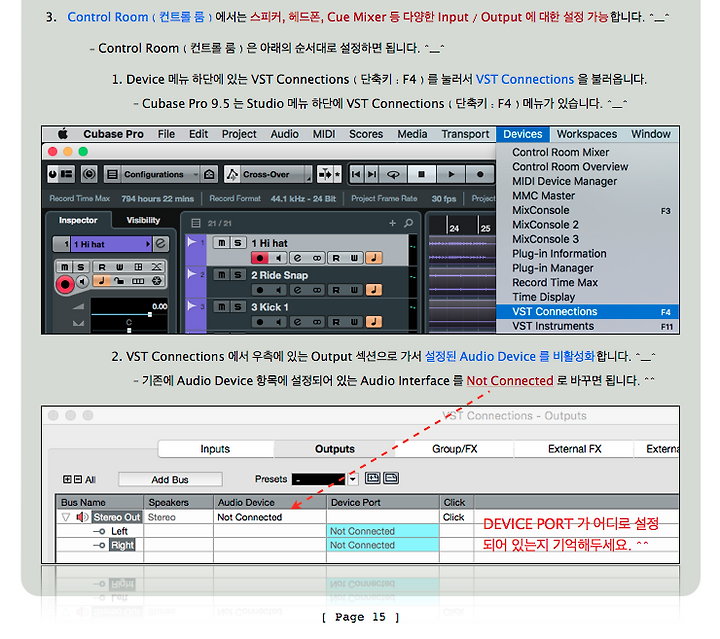
Task: Click the Constrain Delay Compensation toolbar icon
Action: click(x=89, y=174)
